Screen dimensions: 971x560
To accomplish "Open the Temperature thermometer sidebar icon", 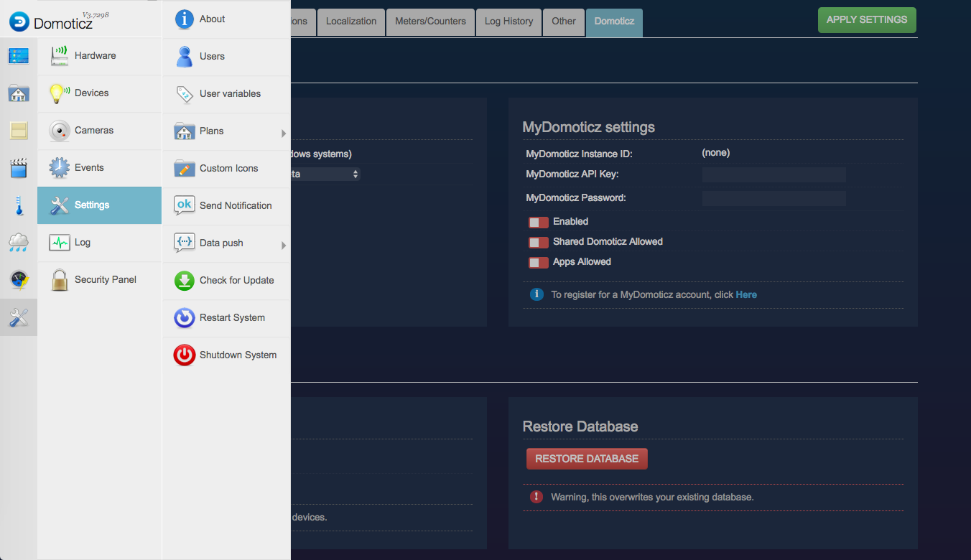I will [18, 205].
